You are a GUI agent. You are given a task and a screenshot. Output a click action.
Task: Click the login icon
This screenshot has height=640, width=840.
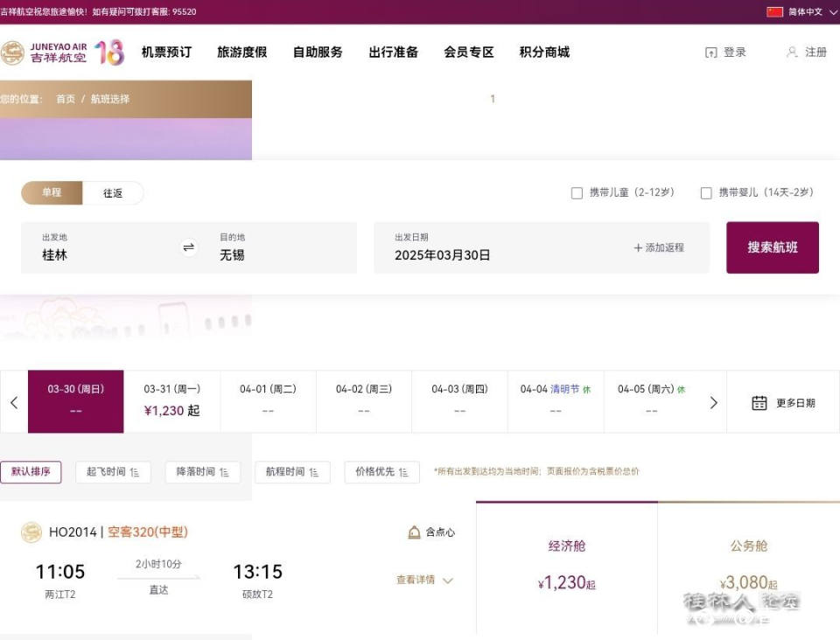click(x=710, y=52)
